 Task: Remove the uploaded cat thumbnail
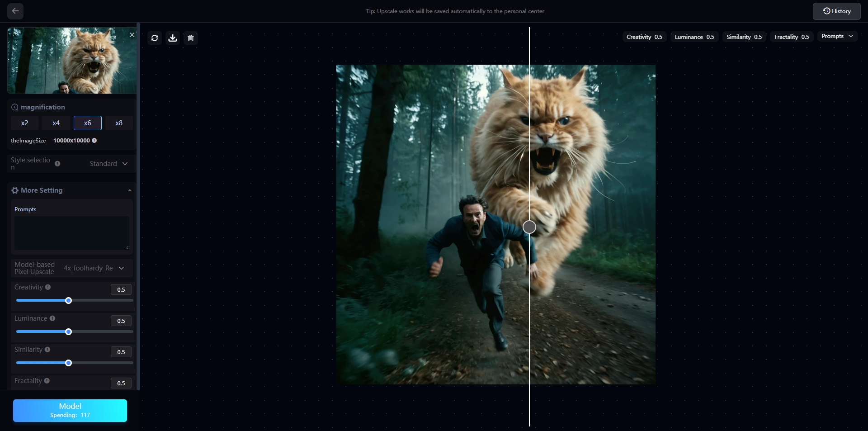(132, 35)
